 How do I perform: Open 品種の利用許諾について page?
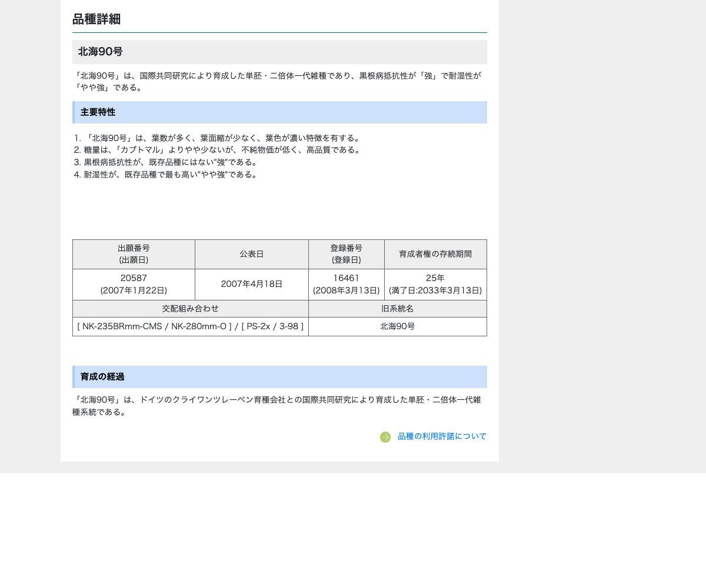pos(442,436)
